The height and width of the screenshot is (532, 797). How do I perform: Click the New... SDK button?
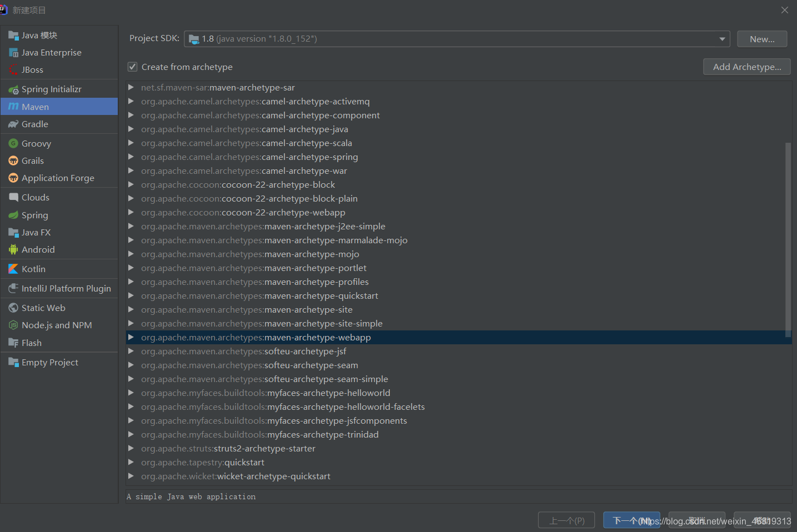click(x=762, y=39)
